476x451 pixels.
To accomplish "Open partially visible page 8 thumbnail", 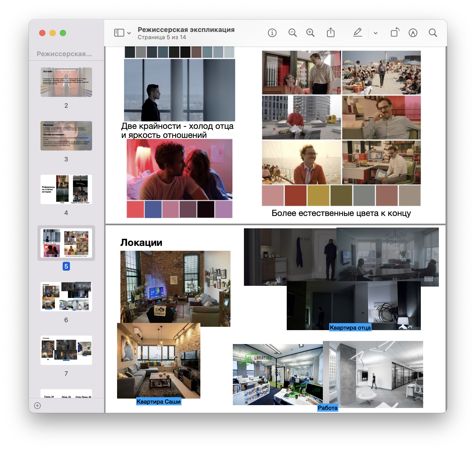I will coord(66,394).
